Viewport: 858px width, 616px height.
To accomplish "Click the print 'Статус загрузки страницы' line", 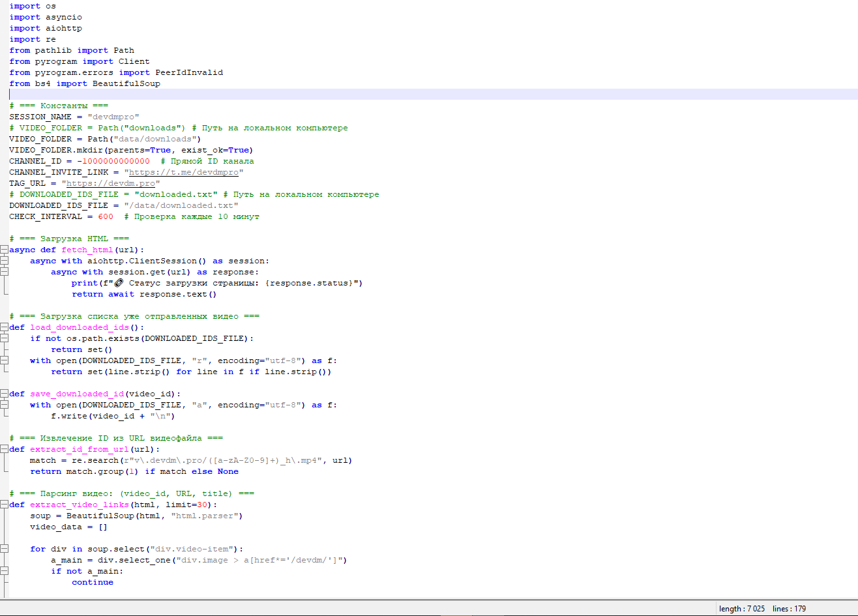I will coord(217,283).
